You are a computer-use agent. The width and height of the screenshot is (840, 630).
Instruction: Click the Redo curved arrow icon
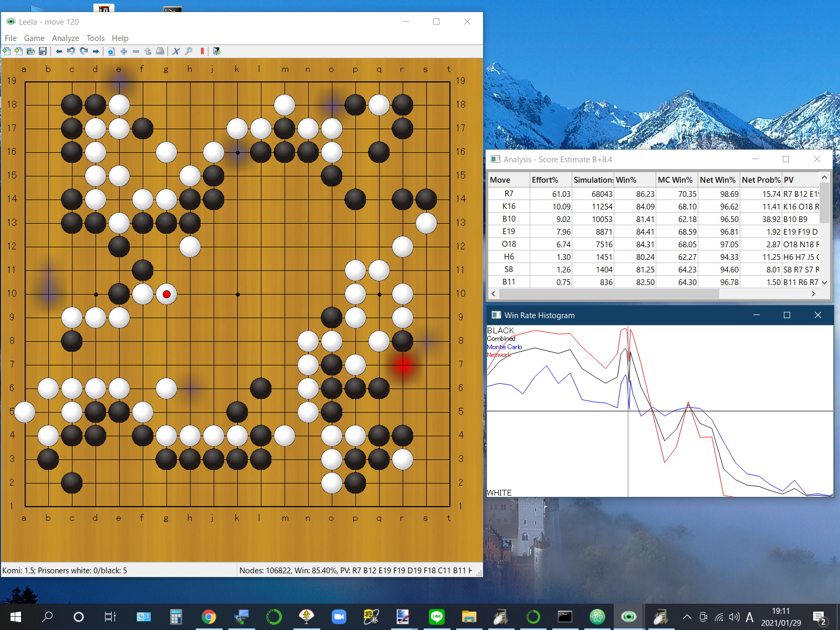pyautogui.click(x=83, y=51)
